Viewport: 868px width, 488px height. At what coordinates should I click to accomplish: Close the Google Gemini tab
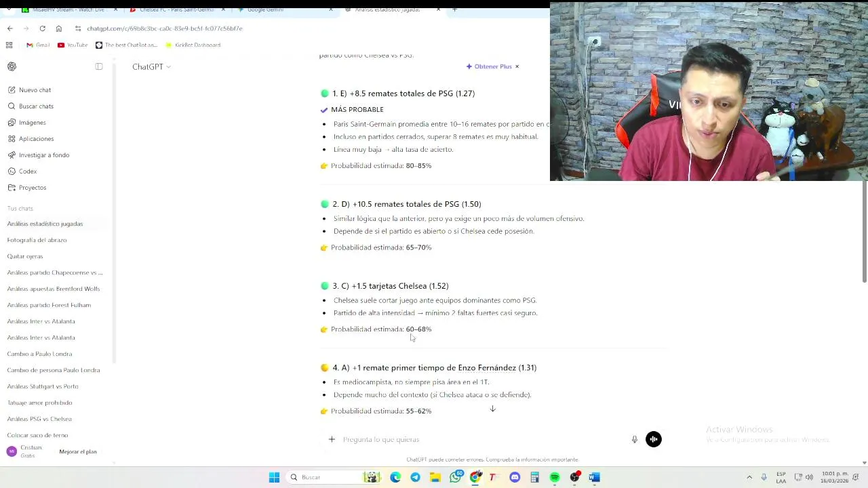pos(331,9)
